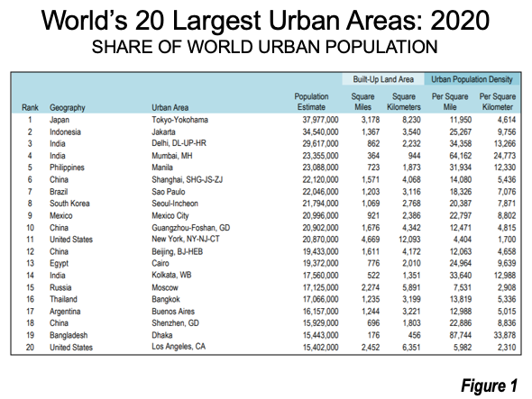Click the Square Kilometers column header

click(x=404, y=102)
